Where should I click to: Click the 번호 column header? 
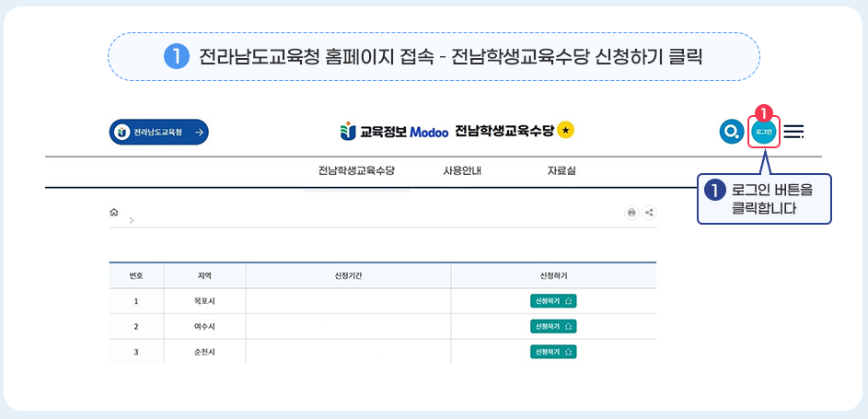(x=136, y=275)
